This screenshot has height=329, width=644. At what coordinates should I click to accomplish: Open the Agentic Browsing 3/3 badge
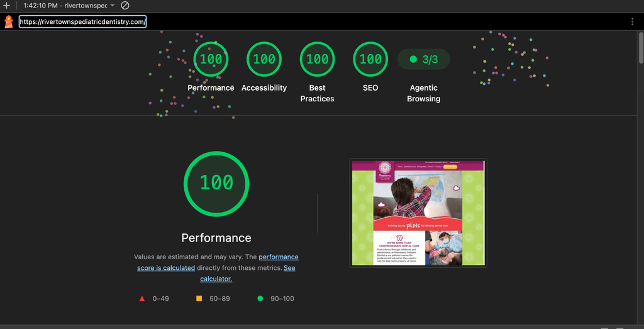click(423, 60)
